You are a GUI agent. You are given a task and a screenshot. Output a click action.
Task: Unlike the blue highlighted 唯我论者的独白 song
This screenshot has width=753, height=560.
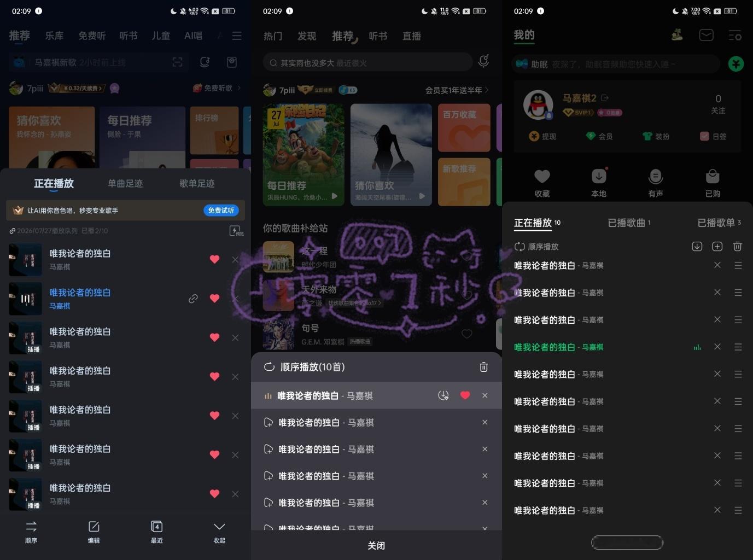pyautogui.click(x=214, y=299)
